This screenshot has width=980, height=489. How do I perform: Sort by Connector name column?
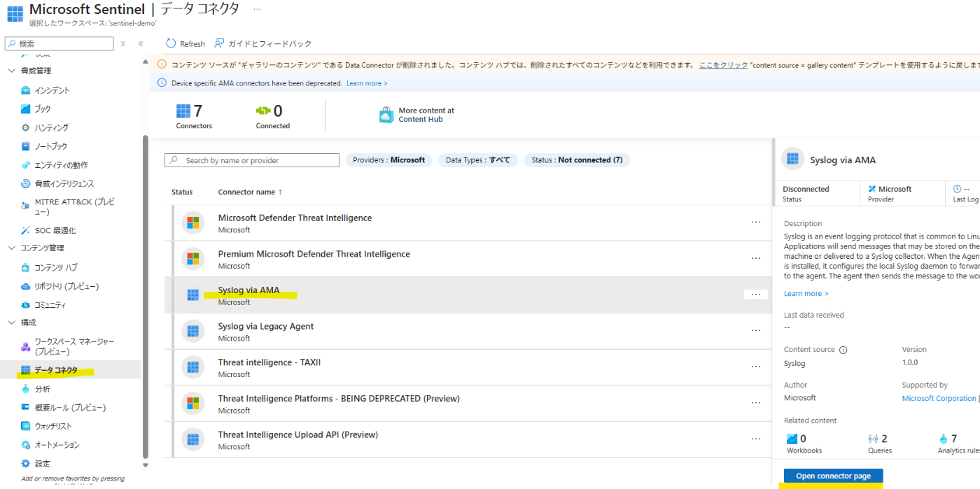point(250,192)
